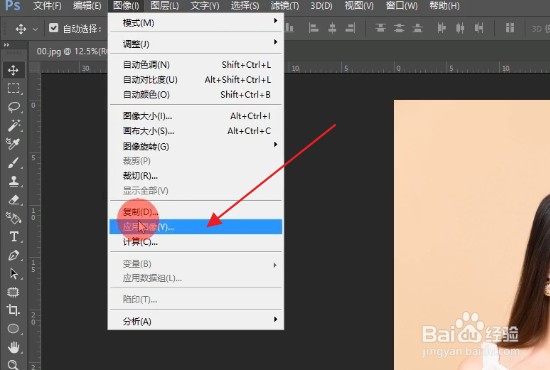The width and height of the screenshot is (550, 370).
Task: Select the Ellipse tool
Action: tap(13, 329)
